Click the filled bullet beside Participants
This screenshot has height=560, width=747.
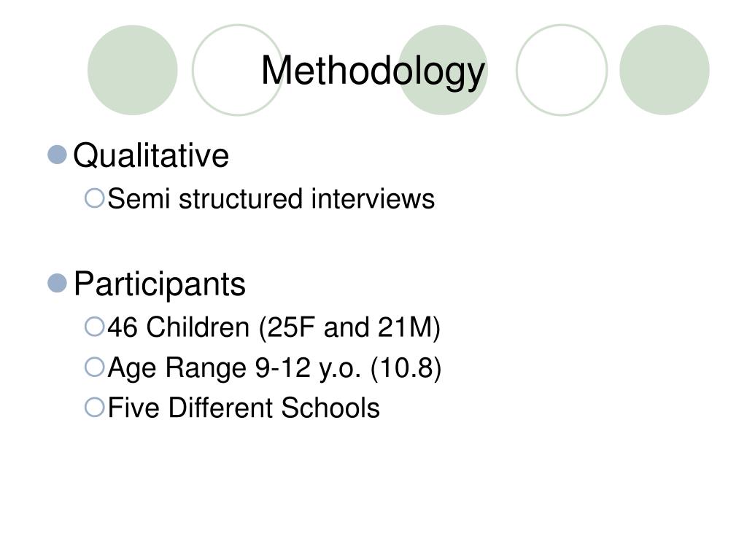tap(57, 284)
